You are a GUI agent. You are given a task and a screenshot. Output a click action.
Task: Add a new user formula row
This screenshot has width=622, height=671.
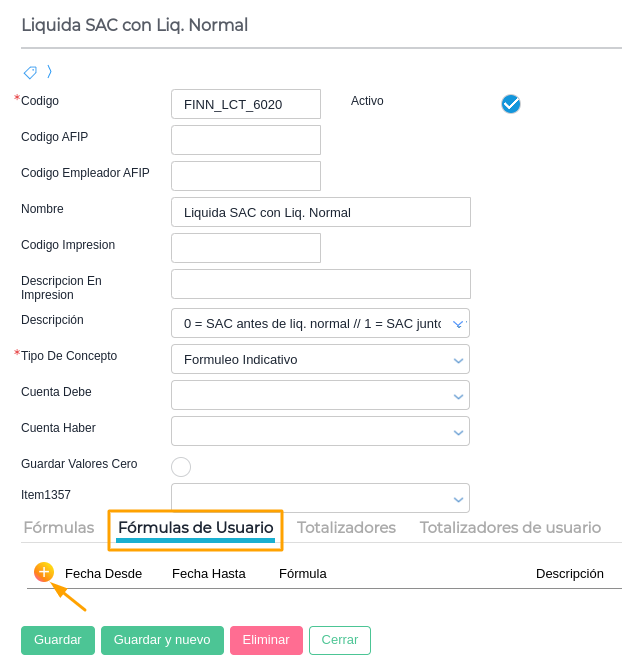pyautogui.click(x=43, y=572)
